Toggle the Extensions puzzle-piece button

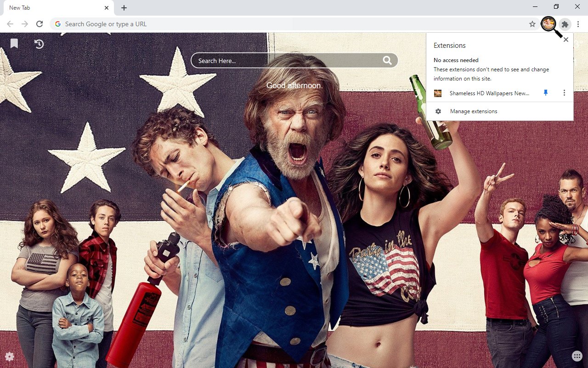565,24
